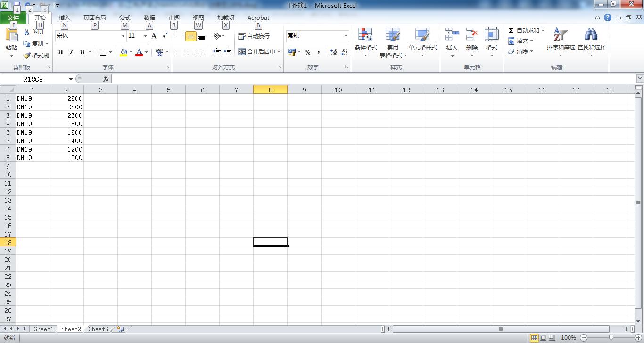The image size is (644, 343).
Task: Center cell text horizontally
Action: (191, 52)
